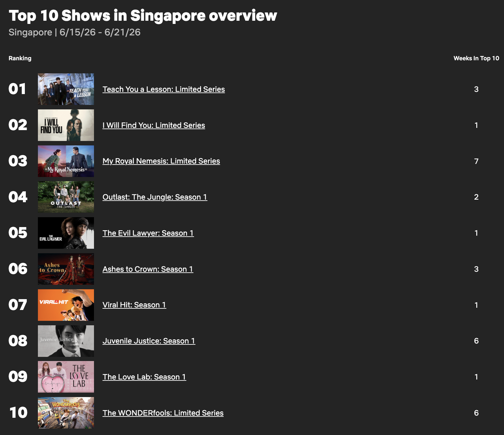Open The Evil Lawyer: Season 1 link
The image size is (504, 435).
click(148, 233)
